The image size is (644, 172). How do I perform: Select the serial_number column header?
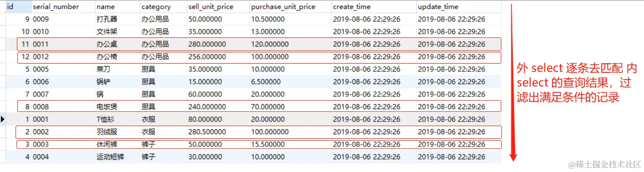point(63,7)
